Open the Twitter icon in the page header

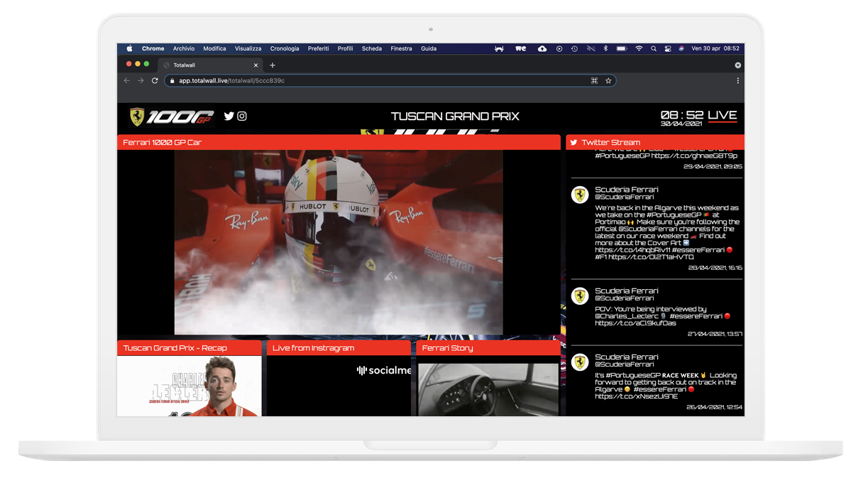point(229,116)
